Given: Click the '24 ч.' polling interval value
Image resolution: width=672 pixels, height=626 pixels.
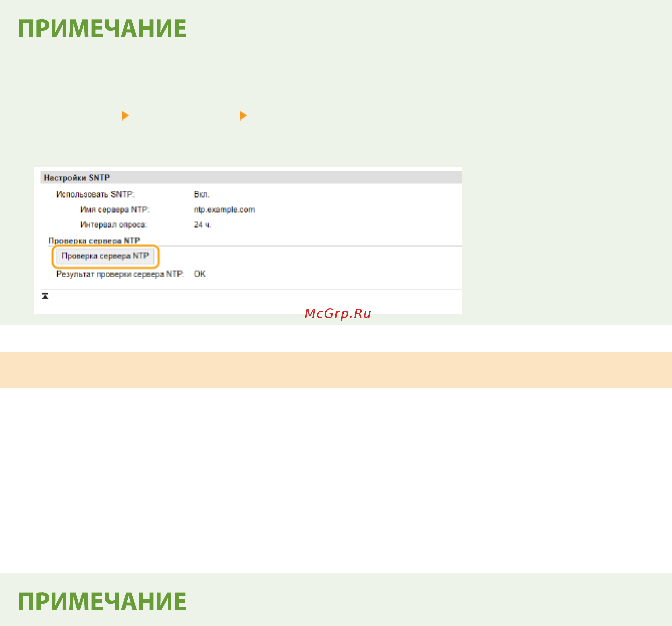Looking at the screenshot, I should point(202,225).
